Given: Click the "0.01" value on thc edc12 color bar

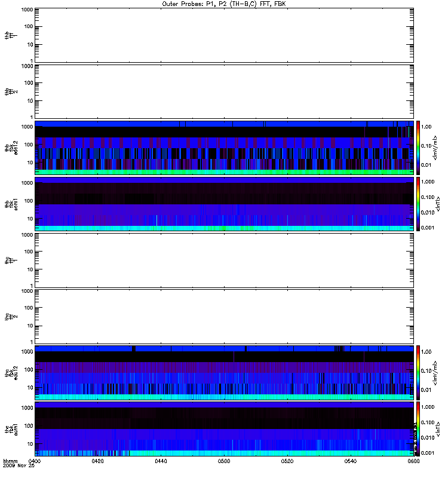Looking at the screenshot, I should click(x=426, y=390).
